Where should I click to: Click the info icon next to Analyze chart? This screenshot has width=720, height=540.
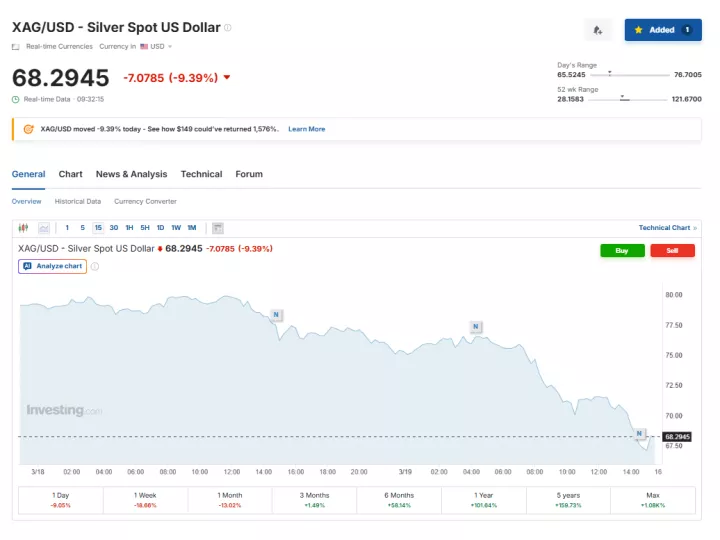pyautogui.click(x=95, y=266)
